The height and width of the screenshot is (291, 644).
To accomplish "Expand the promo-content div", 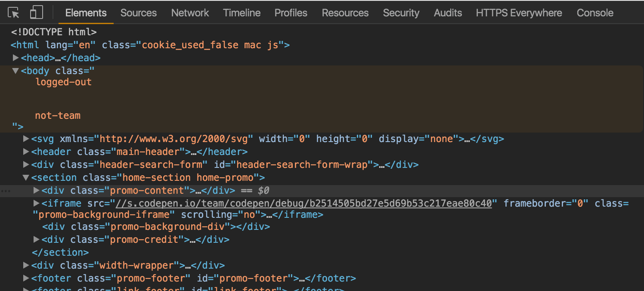I will click(36, 190).
